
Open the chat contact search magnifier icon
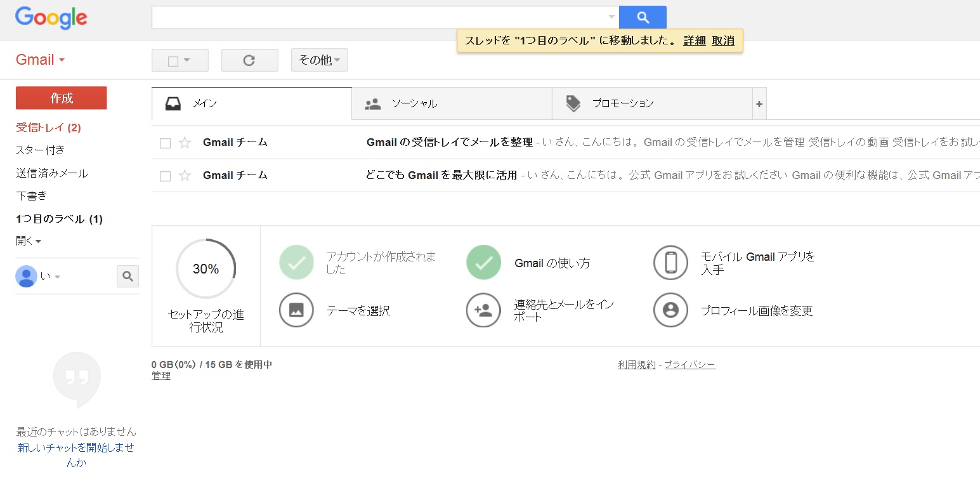[127, 276]
